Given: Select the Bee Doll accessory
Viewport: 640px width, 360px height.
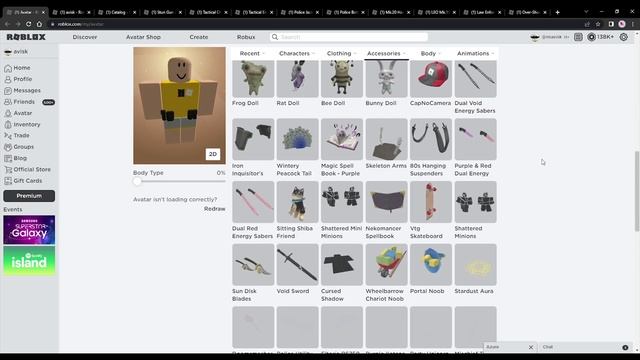Looking at the screenshot, I should pyautogui.click(x=342, y=84).
